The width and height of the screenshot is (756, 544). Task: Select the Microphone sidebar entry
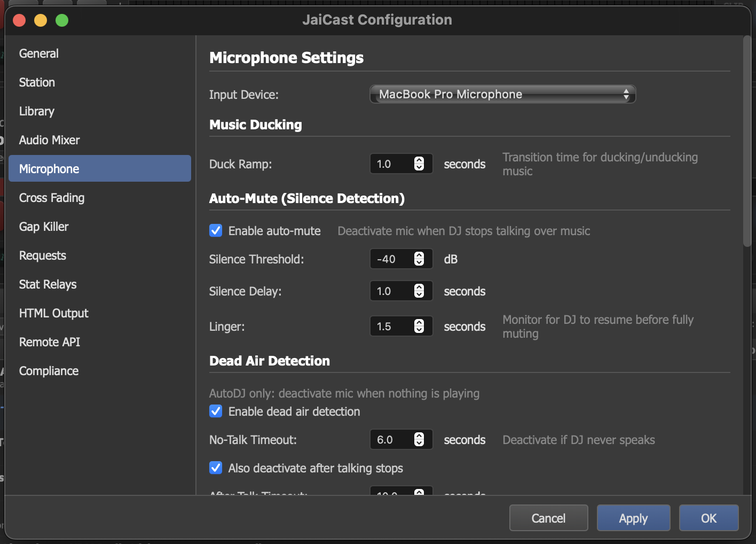point(100,168)
